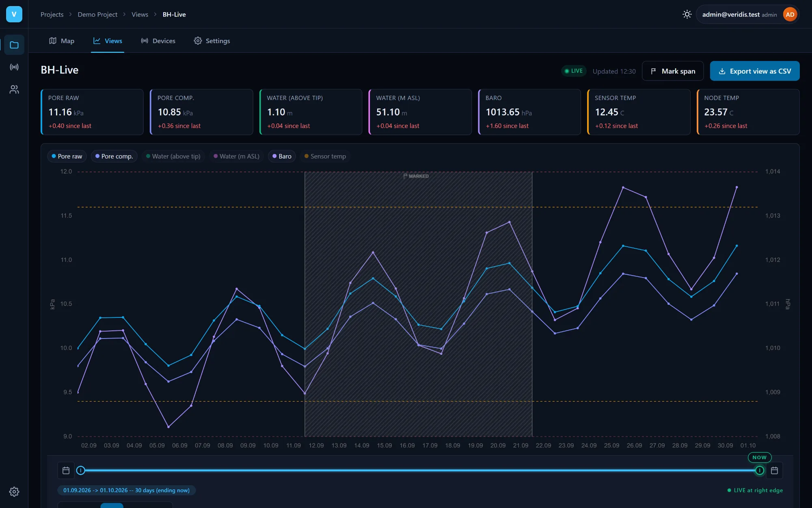Click the MARKED span label
812x508 pixels.
416,176
